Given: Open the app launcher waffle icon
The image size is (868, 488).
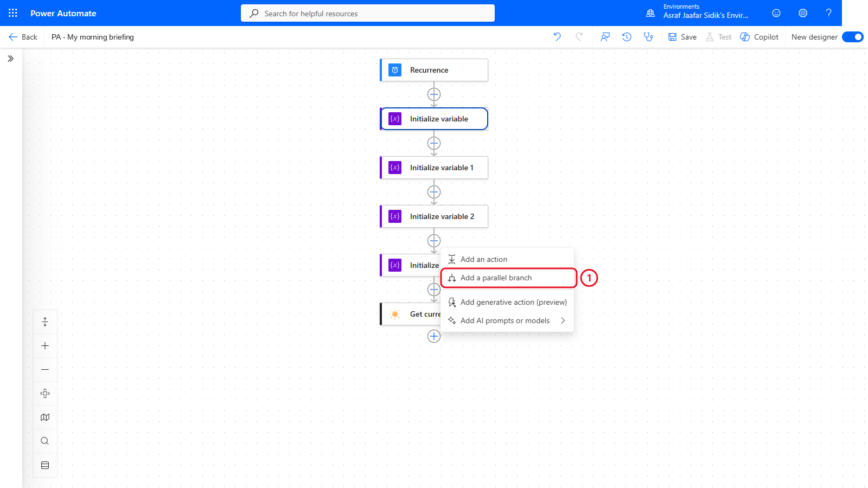Looking at the screenshot, I should 13,13.
